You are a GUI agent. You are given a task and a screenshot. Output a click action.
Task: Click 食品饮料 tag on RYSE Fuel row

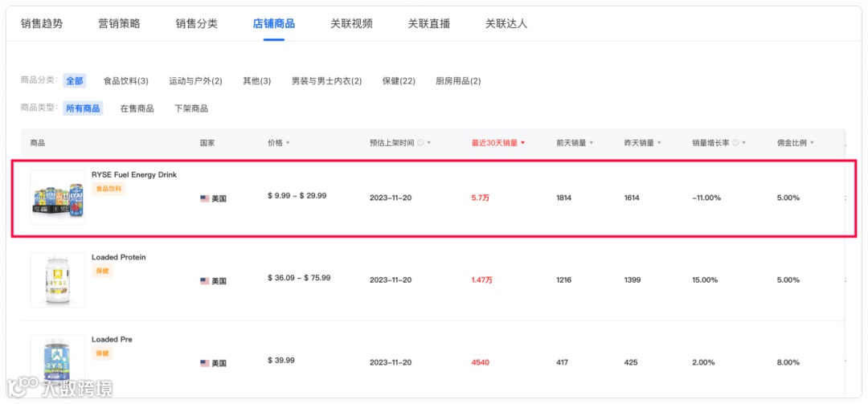(x=109, y=189)
